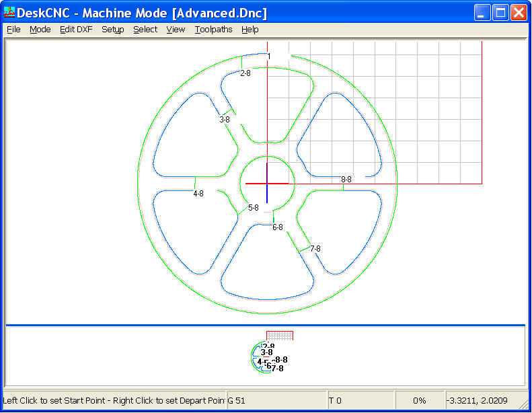Click the 8-8 toolpath marker
The width and height of the screenshot is (532, 413).
346,180
